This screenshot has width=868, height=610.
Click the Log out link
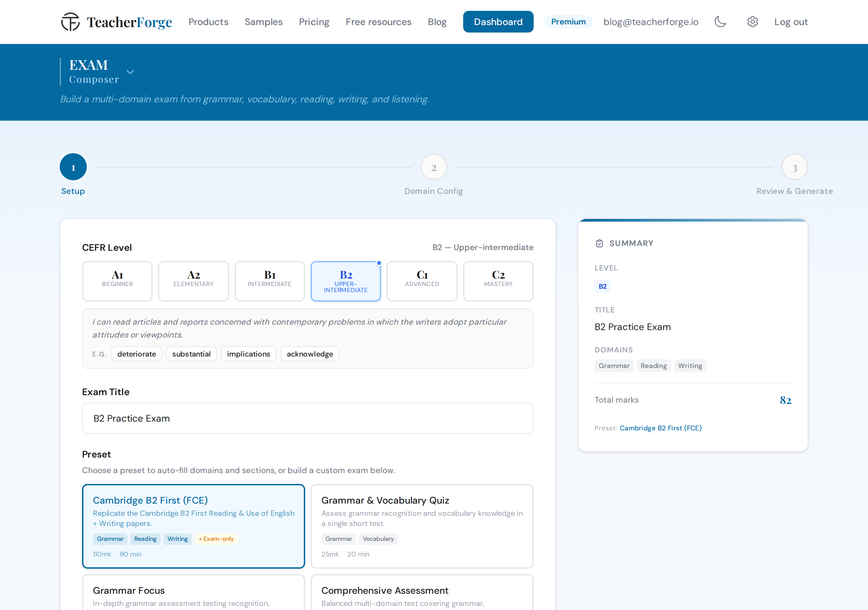point(791,22)
